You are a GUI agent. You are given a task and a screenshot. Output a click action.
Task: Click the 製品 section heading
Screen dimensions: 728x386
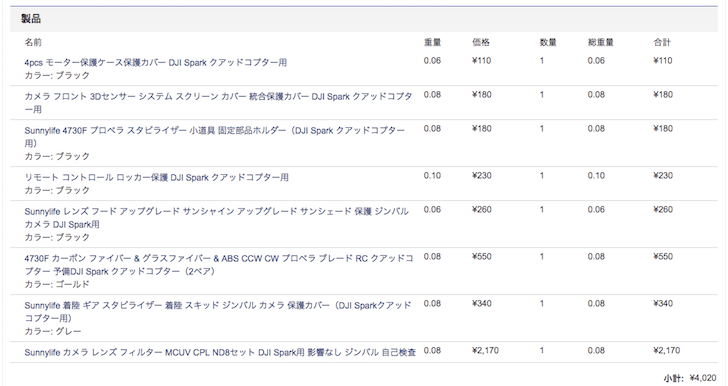click(x=31, y=19)
